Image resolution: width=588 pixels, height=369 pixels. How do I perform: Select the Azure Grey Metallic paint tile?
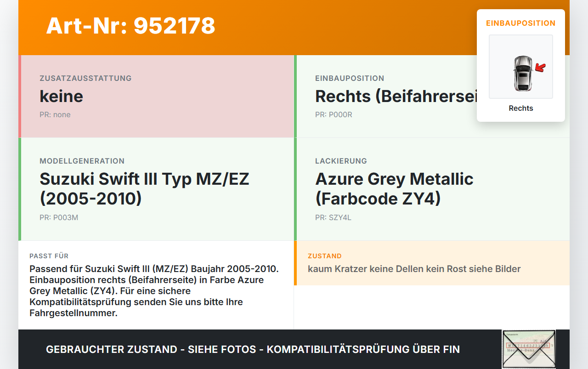point(432,189)
